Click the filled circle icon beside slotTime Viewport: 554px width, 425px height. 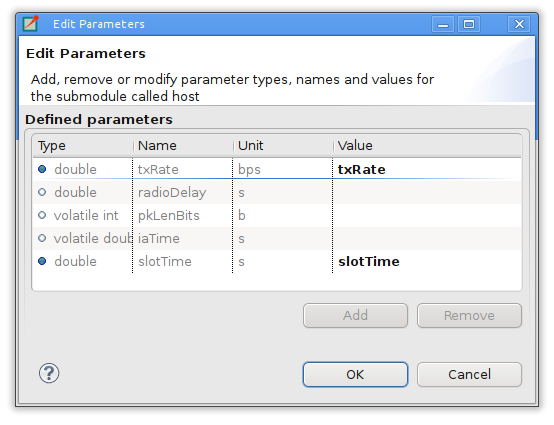42,261
